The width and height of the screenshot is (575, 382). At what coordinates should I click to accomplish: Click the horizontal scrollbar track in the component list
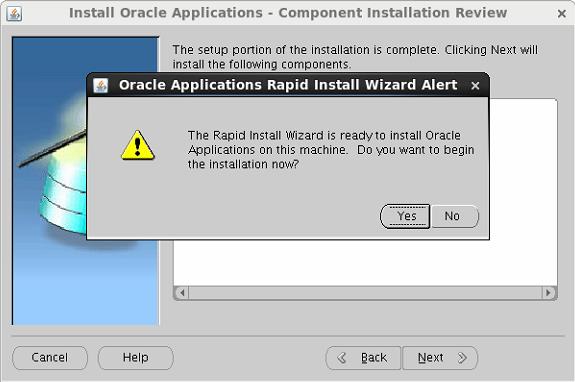pyautogui.click(x=365, y=293)
